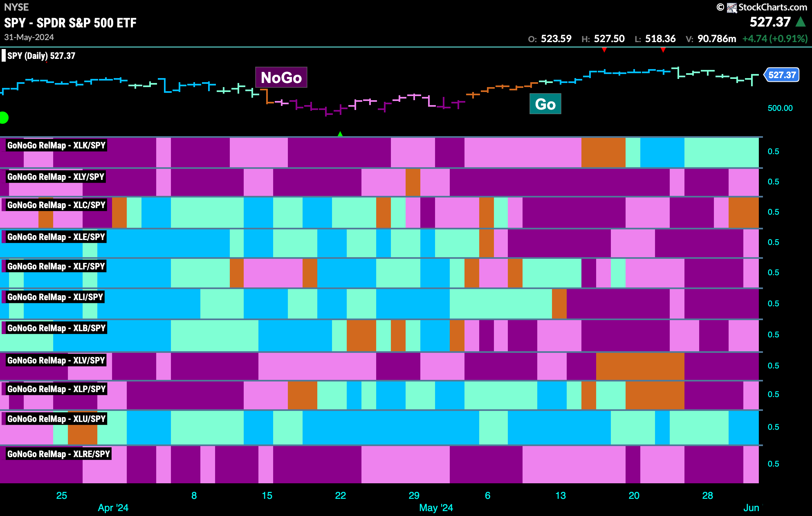Viewport: 812px width, 516px height.
Task: Click the wide orange block in XLV/SPY row
Action: coord(640,366)
